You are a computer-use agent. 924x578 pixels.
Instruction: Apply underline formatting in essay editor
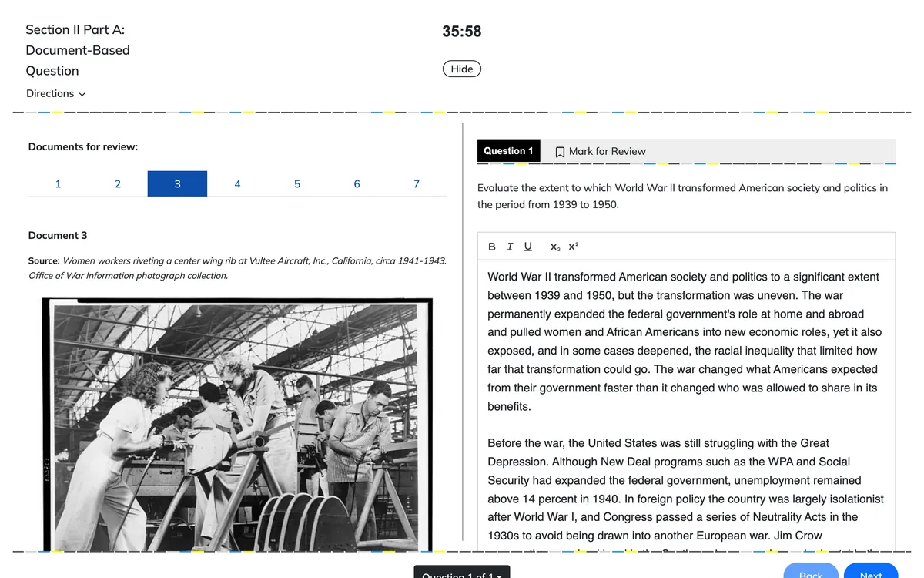tap(527, 247)
